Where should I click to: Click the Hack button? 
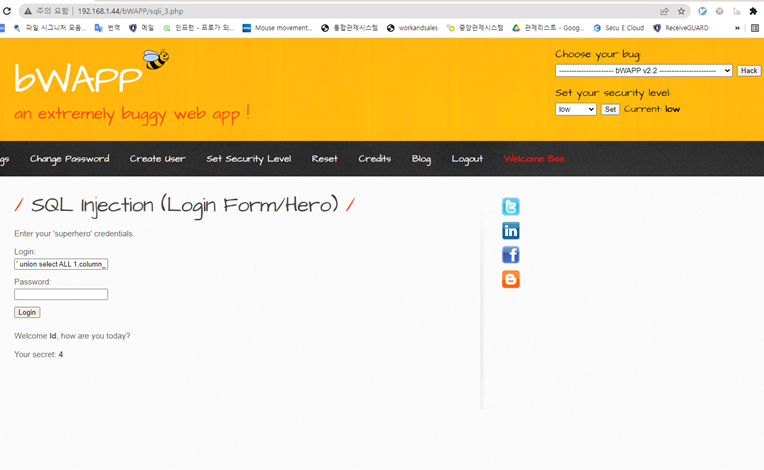749,71
